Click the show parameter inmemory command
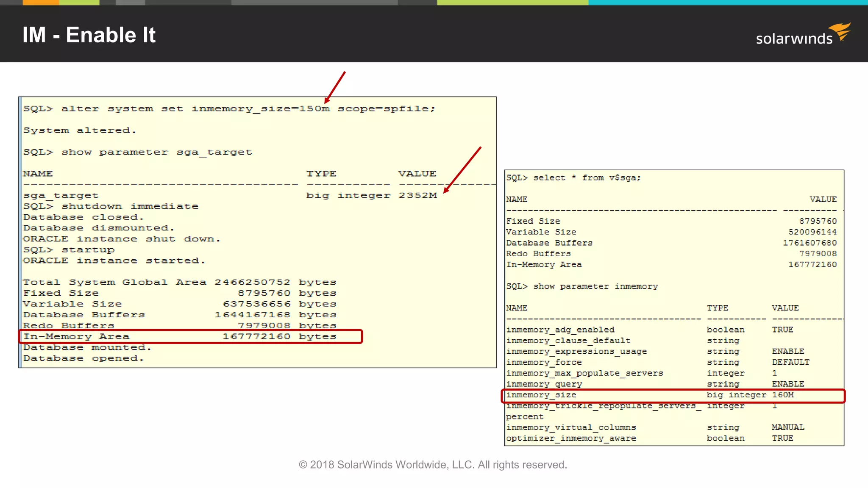The image size is (868, 488). click(582, 286)
